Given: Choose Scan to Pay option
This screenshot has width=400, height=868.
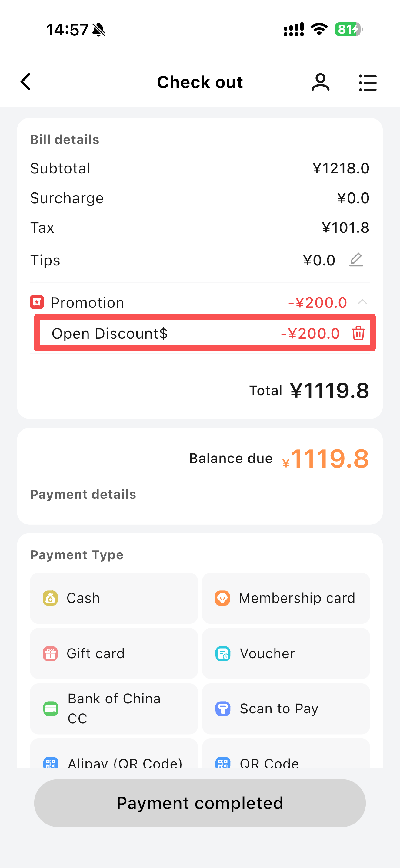Looking at the screenshot, I should (x=286, y=709).
